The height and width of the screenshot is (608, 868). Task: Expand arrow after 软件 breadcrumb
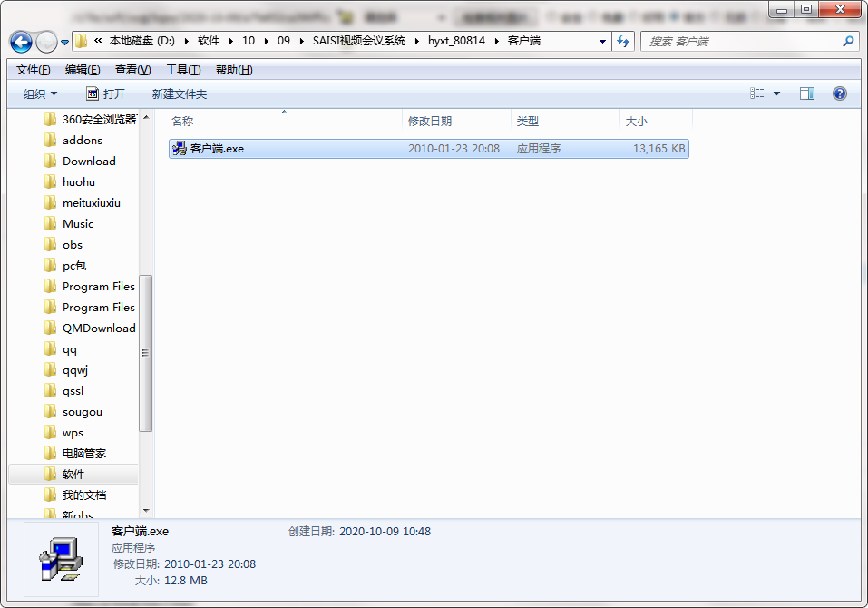coord(230,41)
